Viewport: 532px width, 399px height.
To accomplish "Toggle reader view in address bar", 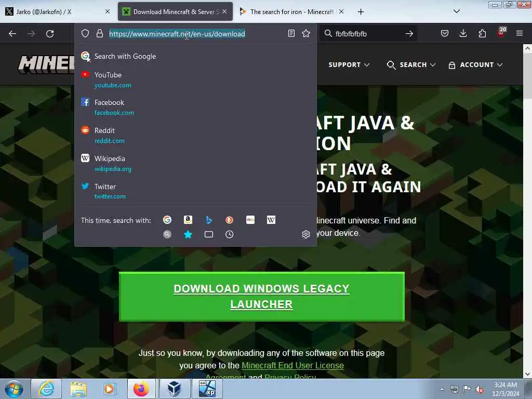I will (291, 33).
